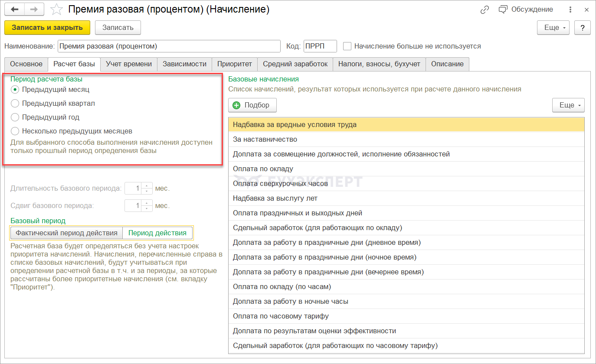596x364 pixels.
Task: Expand the top-right Еще menu
Action: (x=553, y=28)
